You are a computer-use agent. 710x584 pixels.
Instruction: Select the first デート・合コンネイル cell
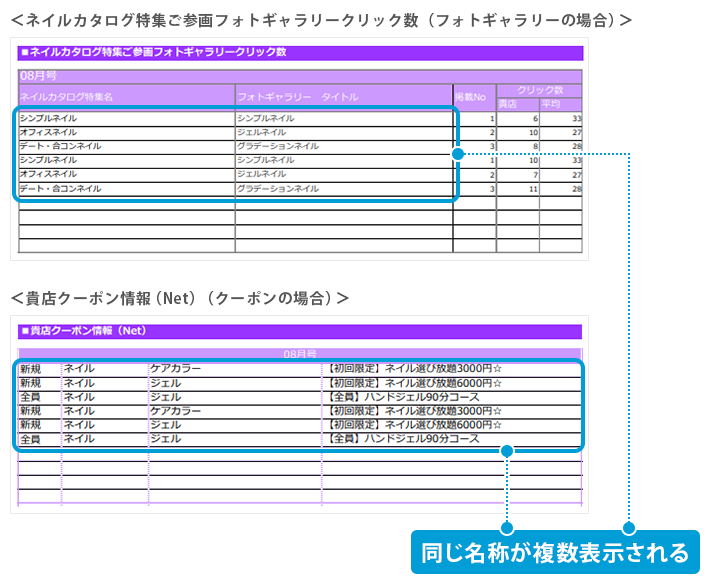click(60, 146)
